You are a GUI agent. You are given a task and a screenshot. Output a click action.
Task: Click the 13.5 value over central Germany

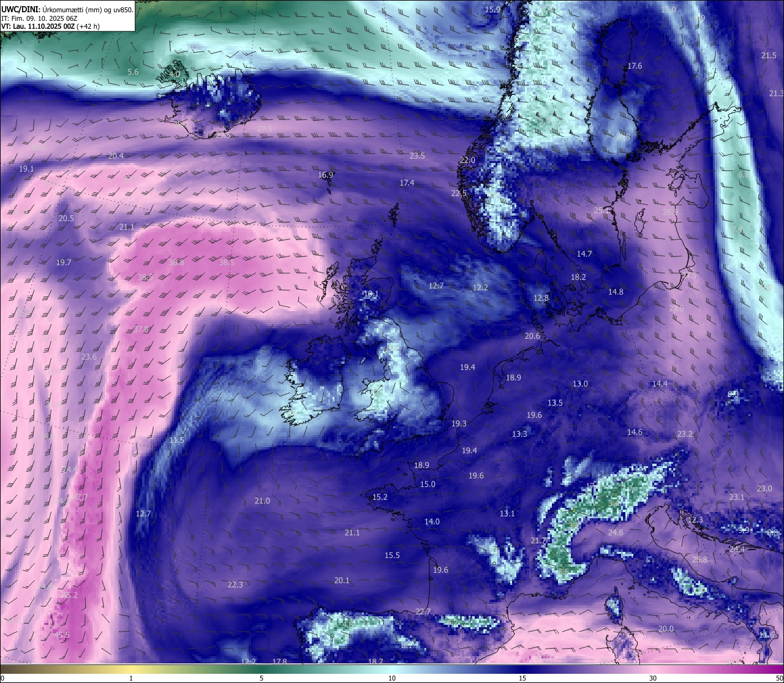click(555, 402)
